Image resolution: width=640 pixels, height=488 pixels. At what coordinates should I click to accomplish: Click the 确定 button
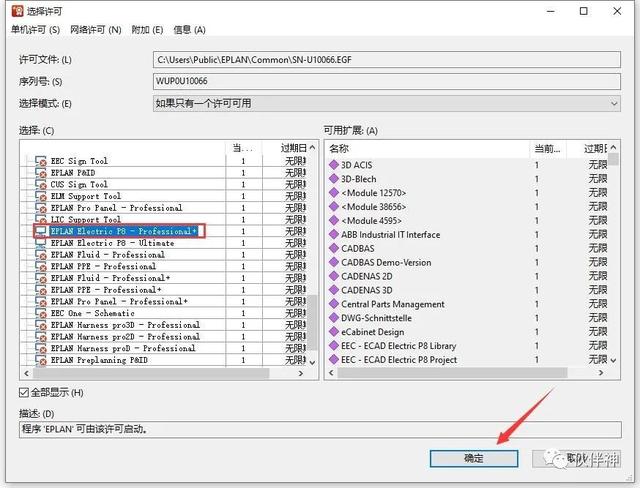point(473,459)
